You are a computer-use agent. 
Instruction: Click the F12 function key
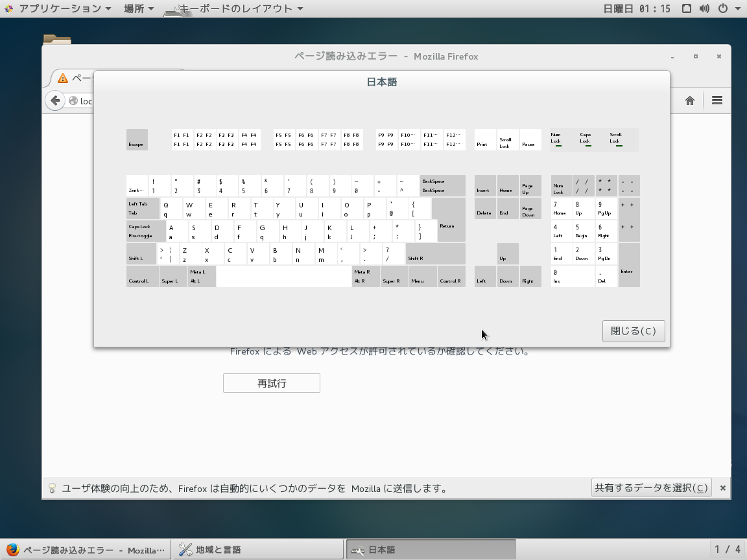point(455,139)
